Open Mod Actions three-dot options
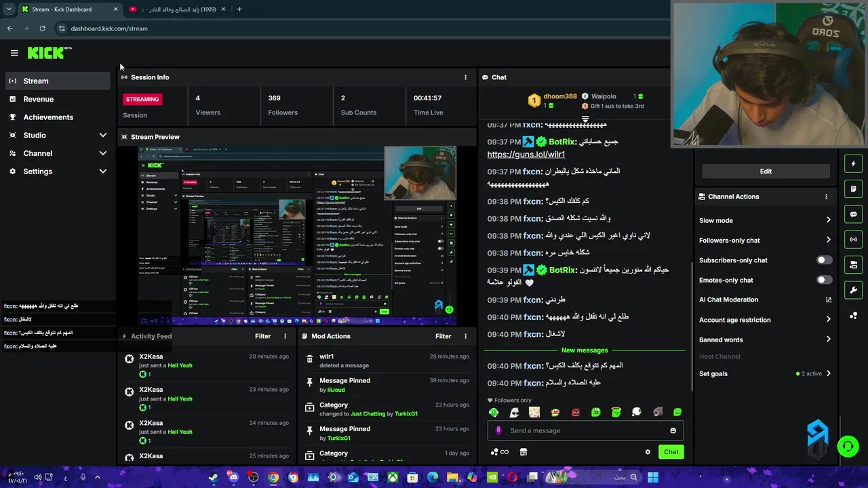The image size is (868, 488). click(x=465, y=336)
